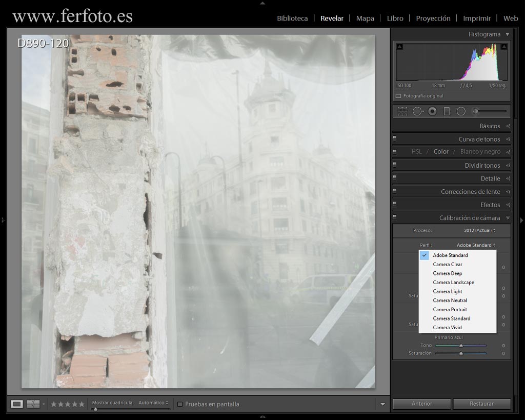Choose Camera Light profile
525x420 pixels.
457,291
